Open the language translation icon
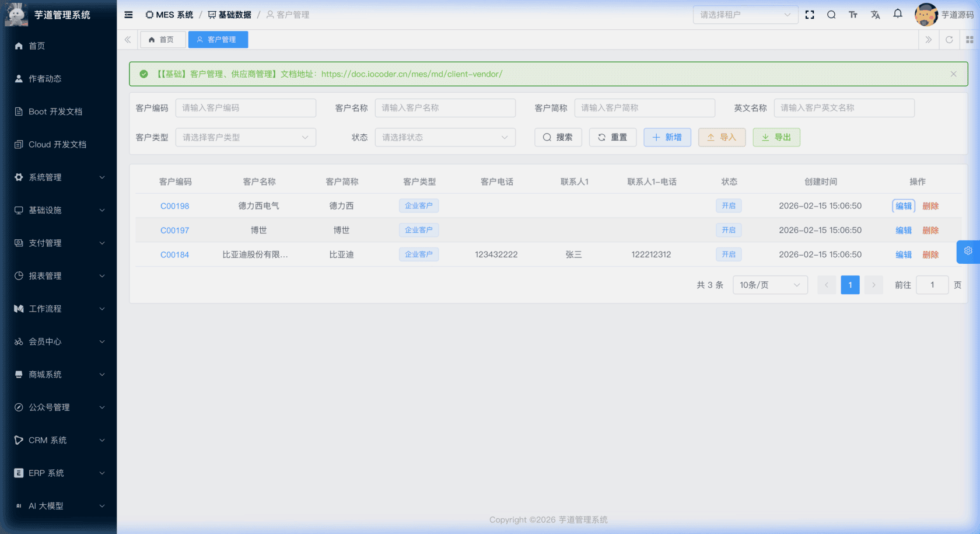Image resolution: width=980 pixels, height=534 pixels. point(875,15)
